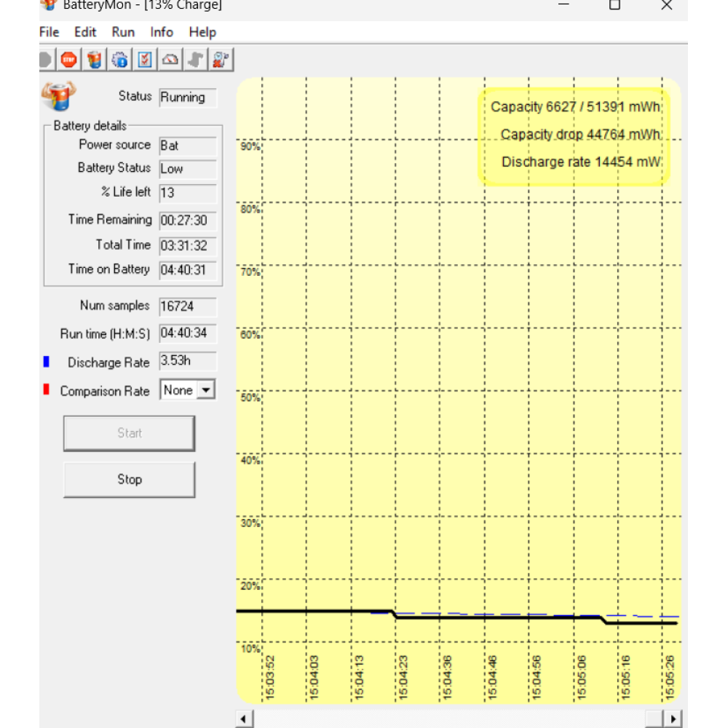Open the gear with info badge icon

120,60
